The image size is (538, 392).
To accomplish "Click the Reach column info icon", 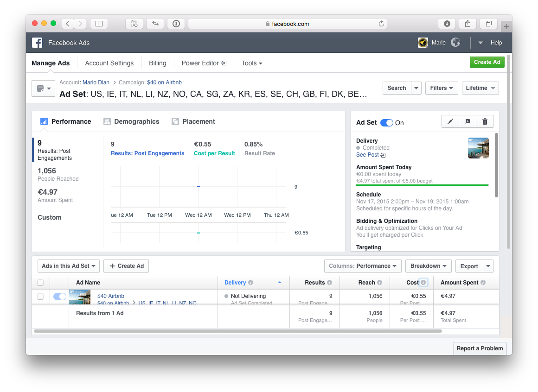I will [x=379, y=282].
